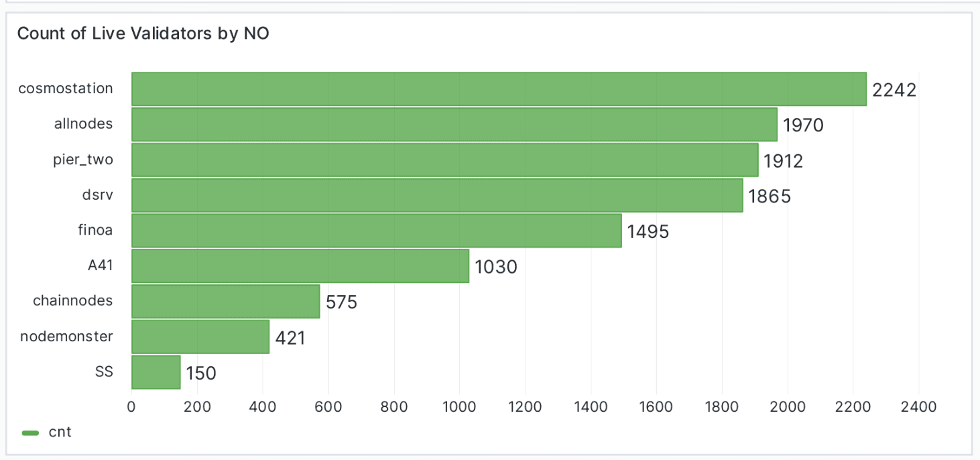This screenshot has width=980, height=460.
Task: Click the 2400 tick on x-axis
Action: pos(918,406)
